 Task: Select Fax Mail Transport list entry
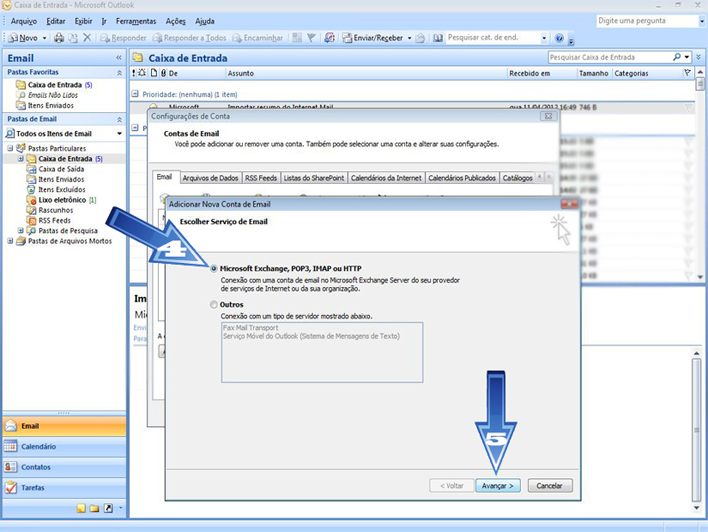click(251, 327)
